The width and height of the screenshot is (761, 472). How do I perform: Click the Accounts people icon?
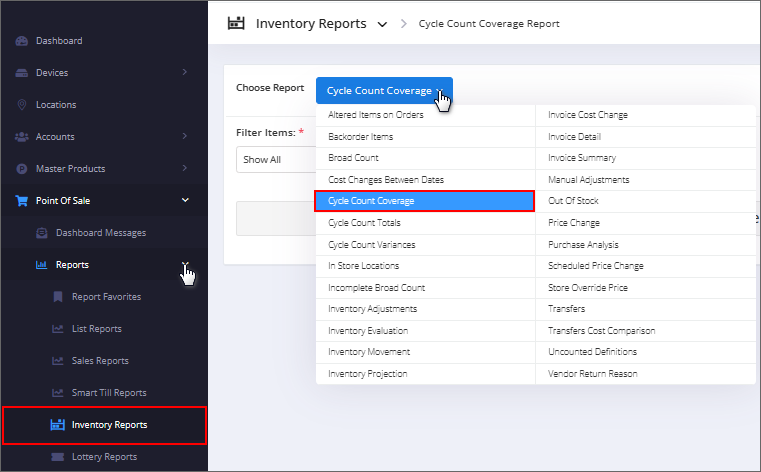pos(22,137)
